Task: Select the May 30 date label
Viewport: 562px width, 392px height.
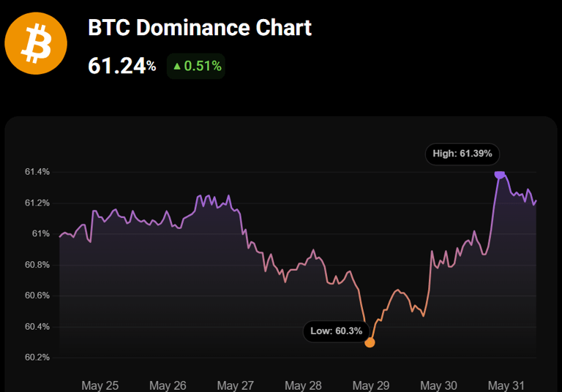Action: click(x=439, y=385)
